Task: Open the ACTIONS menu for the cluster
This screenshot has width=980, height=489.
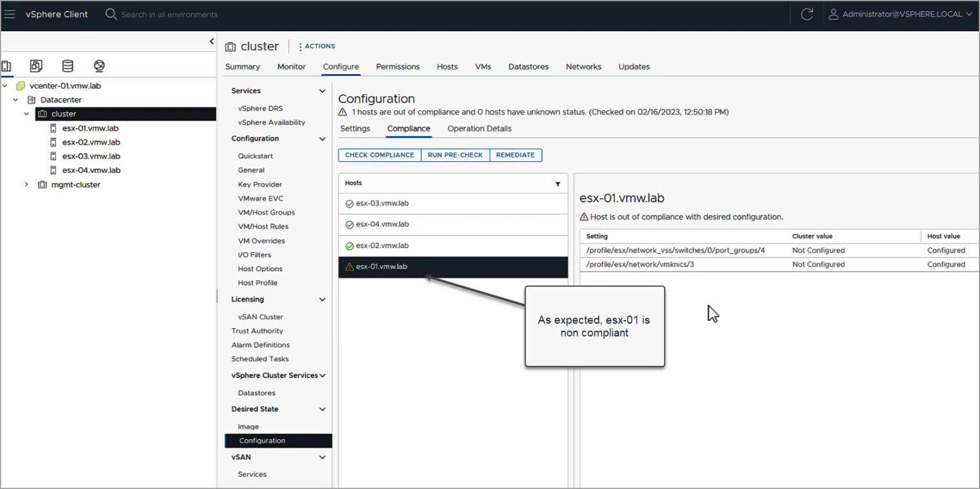Action: point(316,46)
